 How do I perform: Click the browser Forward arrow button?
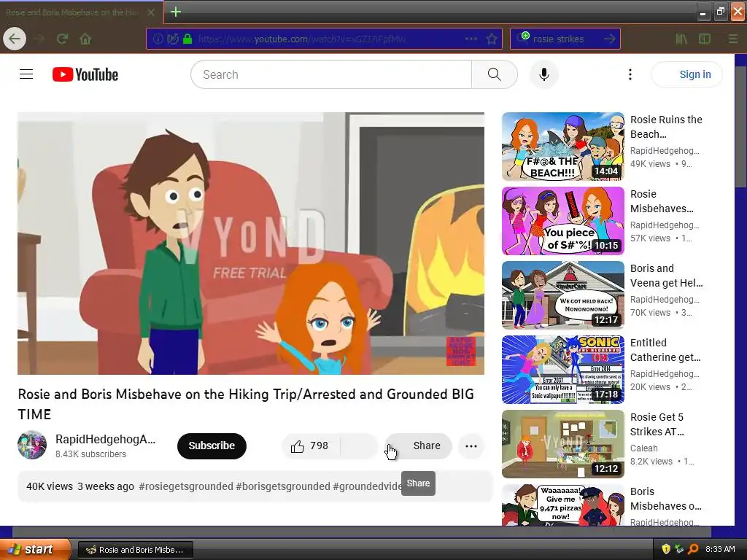click(x=39, y=39)
